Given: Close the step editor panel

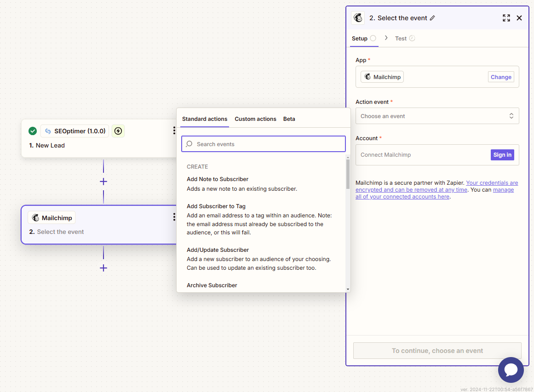Looking at the screenshot, I should click(519, 18).
